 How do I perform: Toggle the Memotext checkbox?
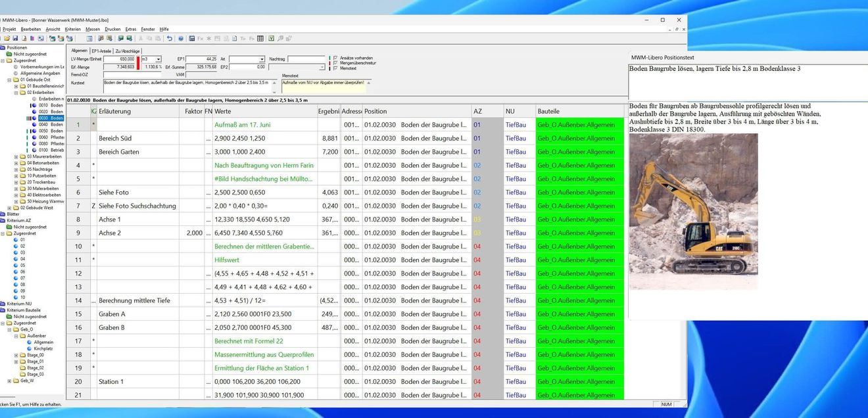tap(336, 68)
